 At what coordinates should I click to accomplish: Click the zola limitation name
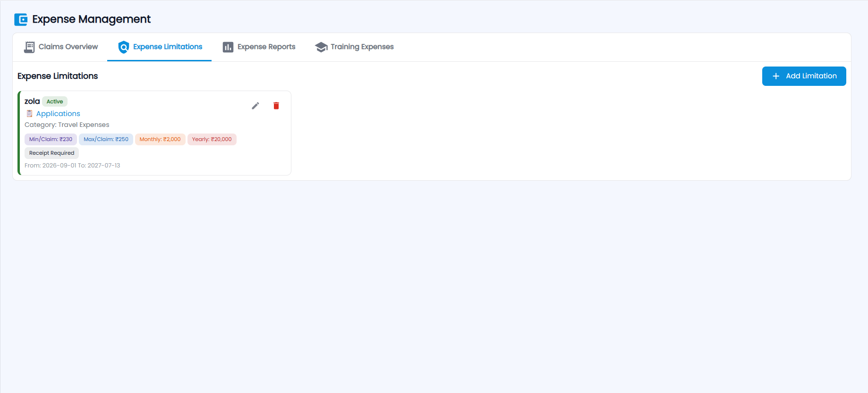(x=32, y=101)
